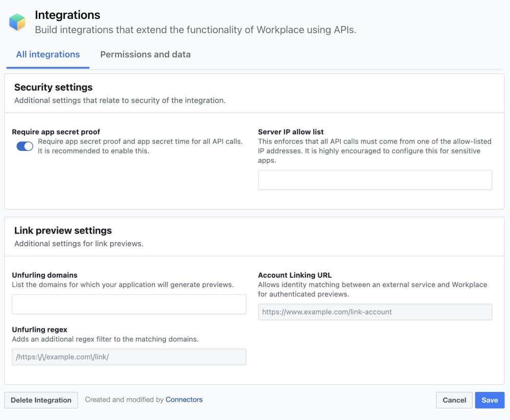Click the Integrations page title

pyautogui.click(x=67, y=15)
